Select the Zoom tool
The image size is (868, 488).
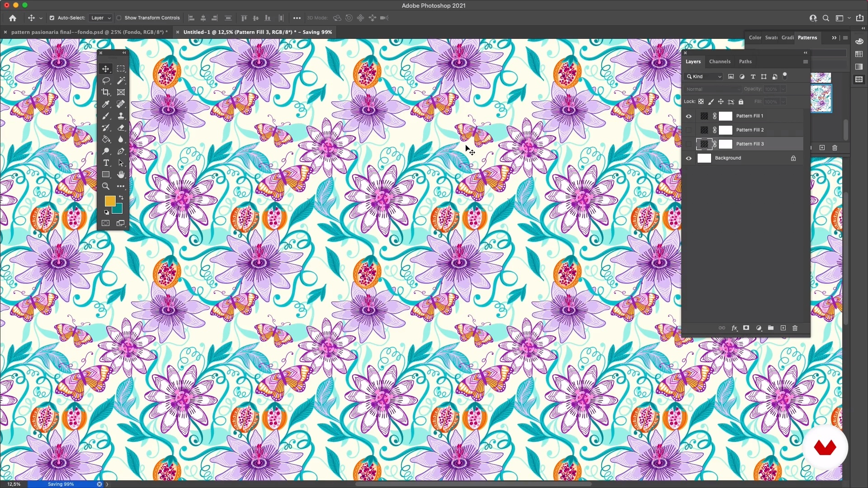click(x=105, y=186)
